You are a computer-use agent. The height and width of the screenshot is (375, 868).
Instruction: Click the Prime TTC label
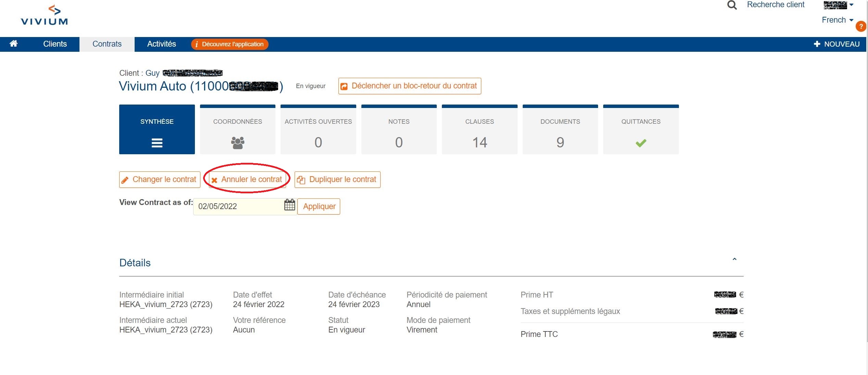(539, 334)
